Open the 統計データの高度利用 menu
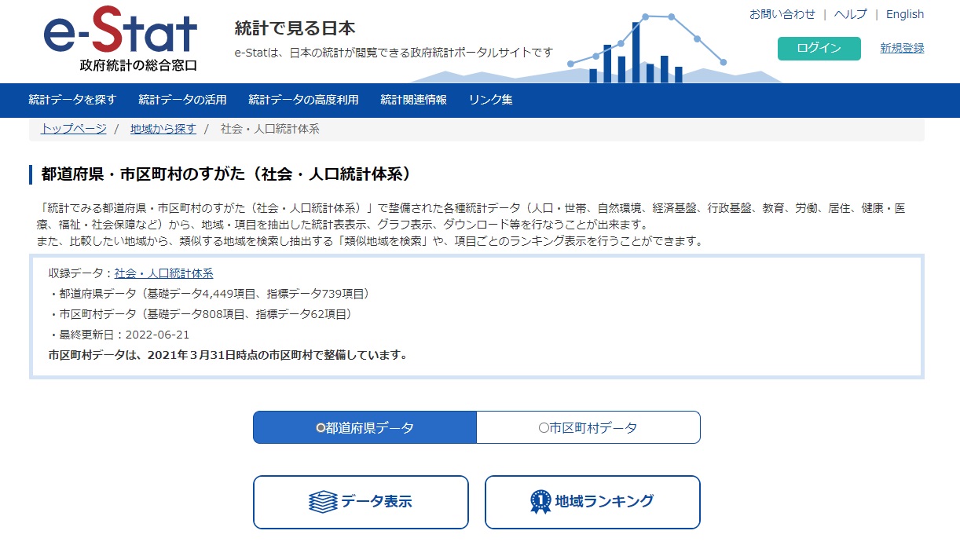 tap(304, 101)
